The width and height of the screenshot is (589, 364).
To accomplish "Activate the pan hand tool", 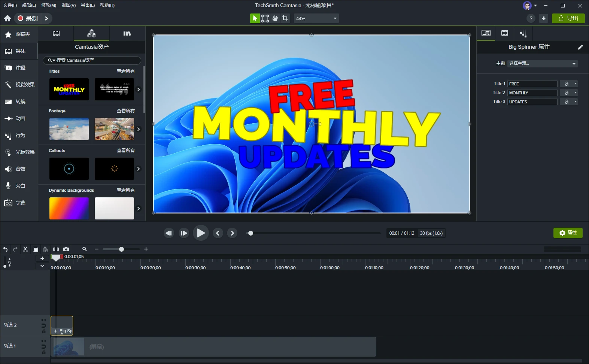I will point(275,18).
